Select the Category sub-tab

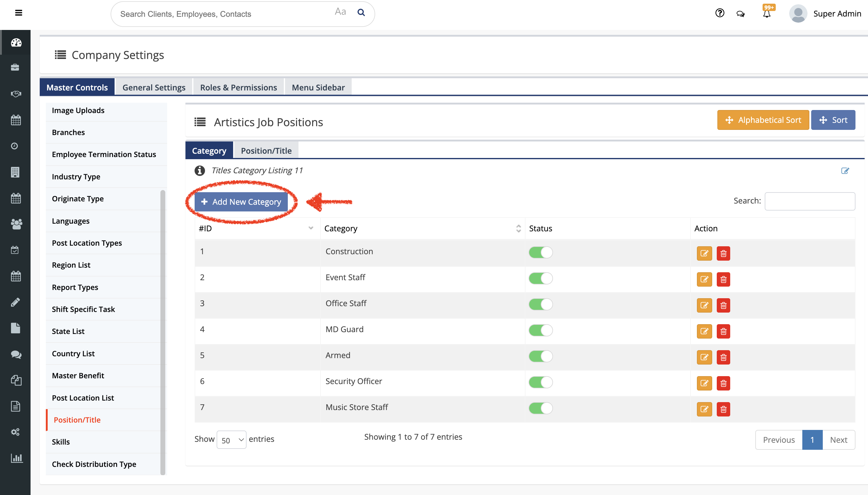coord(209,151)
